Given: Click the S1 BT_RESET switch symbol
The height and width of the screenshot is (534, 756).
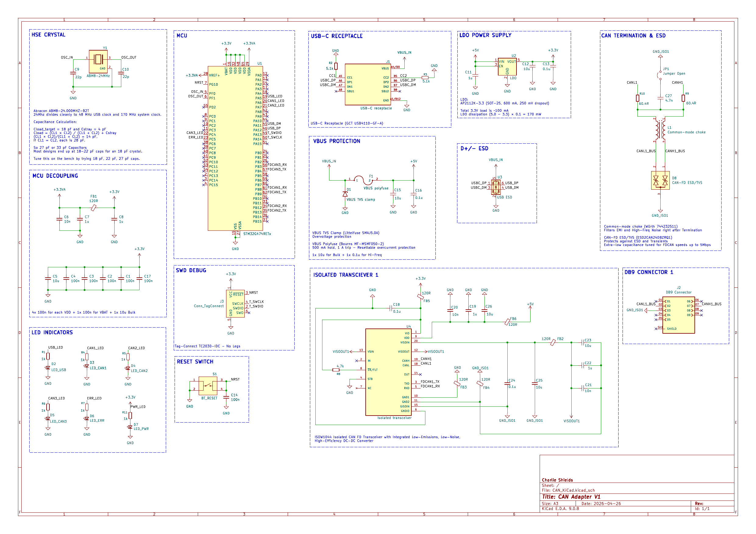Looking at the screenshot, I should click(x=208, y=386).
